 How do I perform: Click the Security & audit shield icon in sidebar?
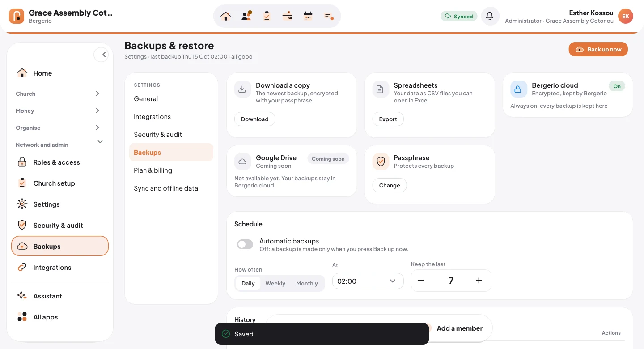(x=22, y=226)
